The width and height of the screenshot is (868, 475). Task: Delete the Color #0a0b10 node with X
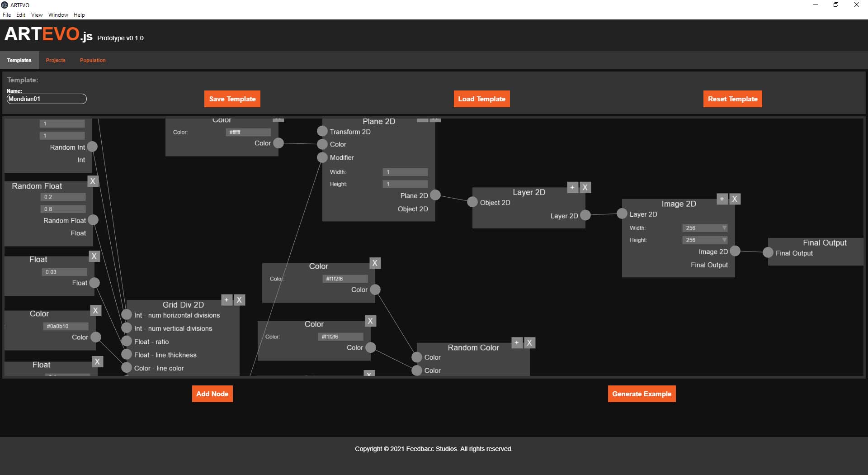(95, 310)
